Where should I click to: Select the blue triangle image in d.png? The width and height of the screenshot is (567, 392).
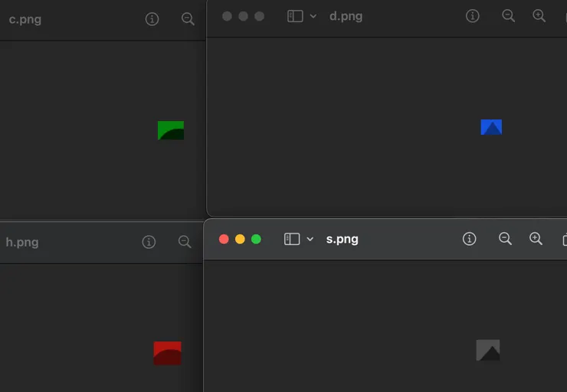491,127
